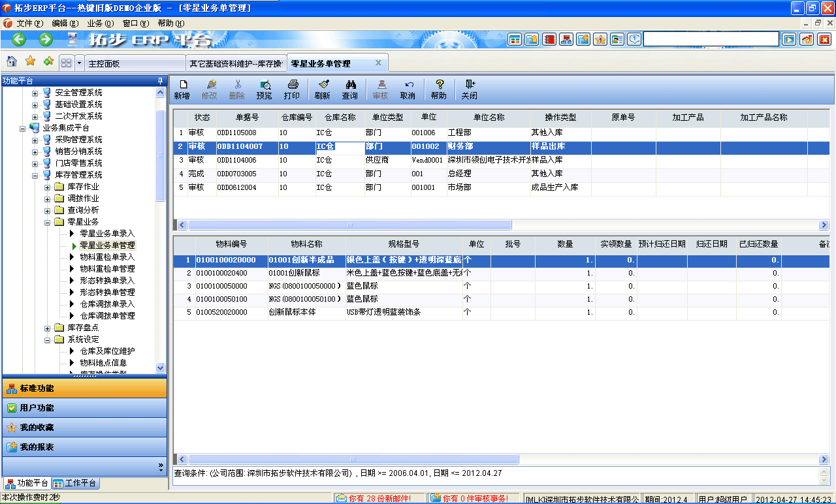Image resolution: width=836 pixels, height=504 pixels.
Task: Open the dropdown arrow beside the layout icon
Action: (x=78, y=63)
